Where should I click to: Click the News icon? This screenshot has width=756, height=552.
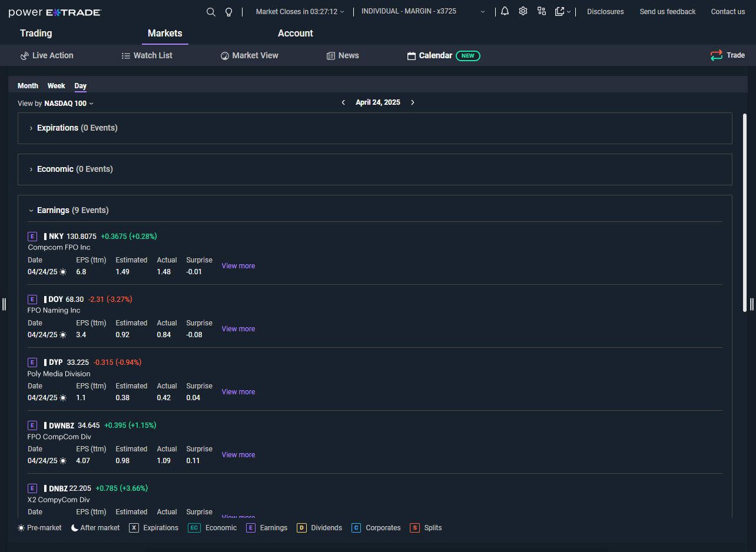click(331, 56)
